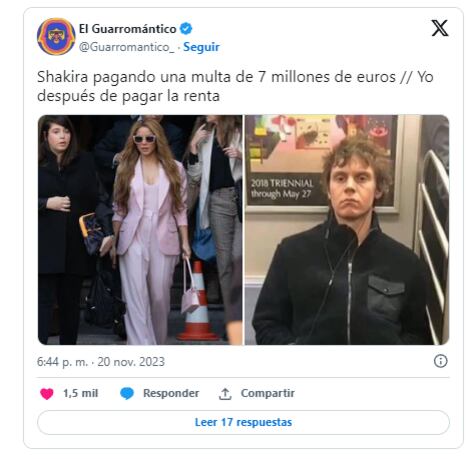Open the @Guarromantico_ handle link
Viewport: 471px width, 459px height.
pos(127,47)
